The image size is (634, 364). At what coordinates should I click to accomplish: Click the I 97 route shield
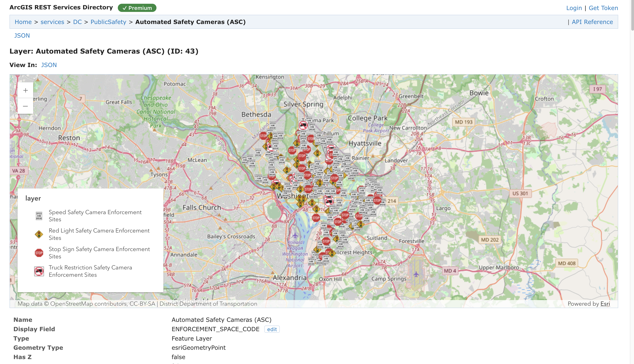[597, 89]
